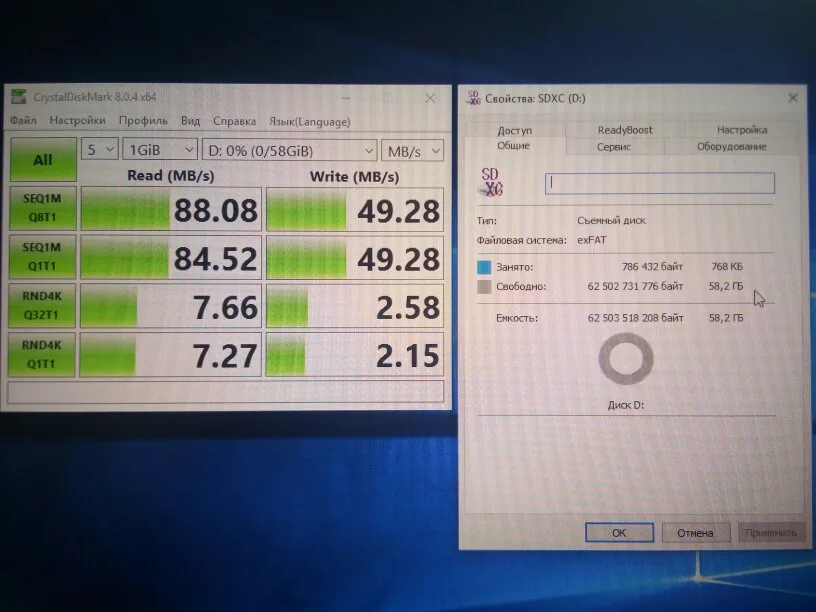Viewport: 816px width, 612px height.
Task: Open the Язык(Language) menu
Action: 310,122
